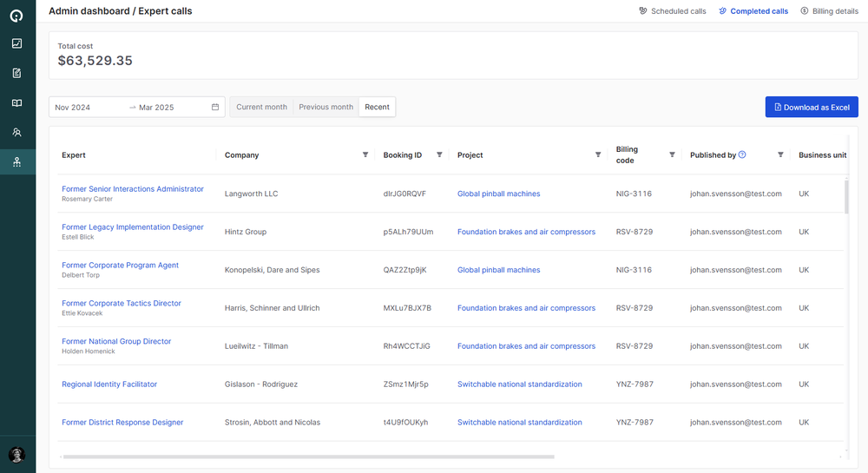Open the people search sidebar icon
The width and height of the screenshot is (868, 473).
tap(16, 133)
